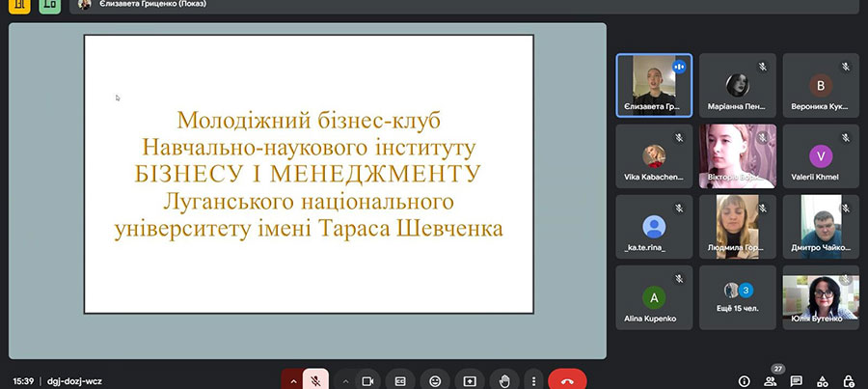Click muted mic icon on Valerii Khmel tile
This screenshot has width=868, height=389.
click(x=846, y=137)
